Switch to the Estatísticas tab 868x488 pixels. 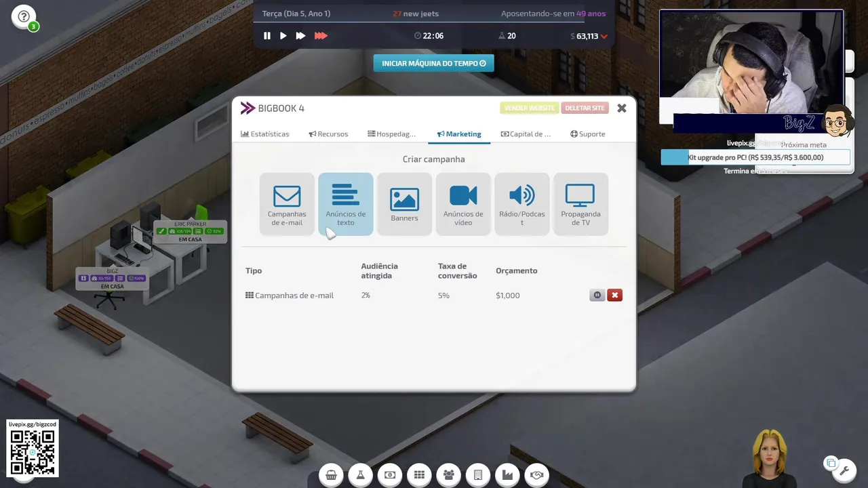(x=265, y=134)
